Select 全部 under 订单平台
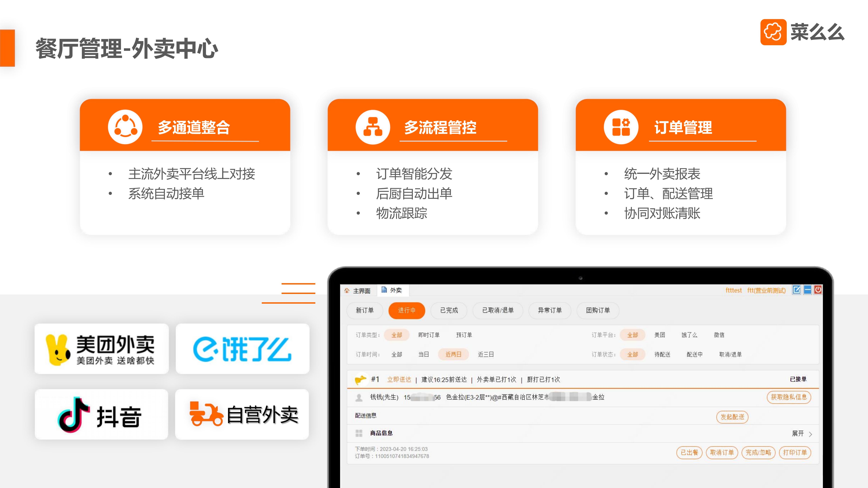The height and width of the screenshot is (488, 868). (633, 335)
